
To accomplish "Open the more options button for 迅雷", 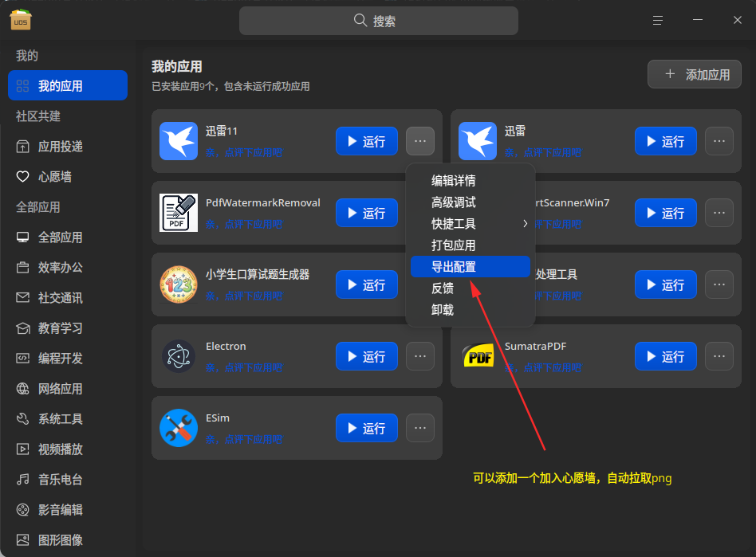I will tap(719, 141).
